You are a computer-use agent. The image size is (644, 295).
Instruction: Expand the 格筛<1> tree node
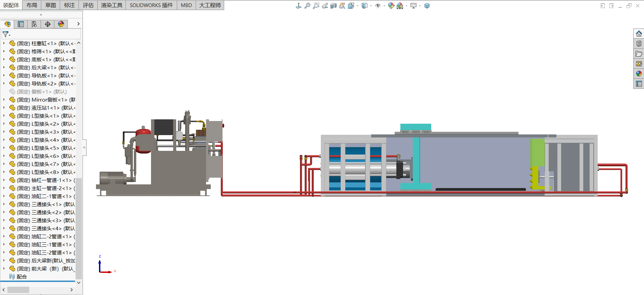4,51
